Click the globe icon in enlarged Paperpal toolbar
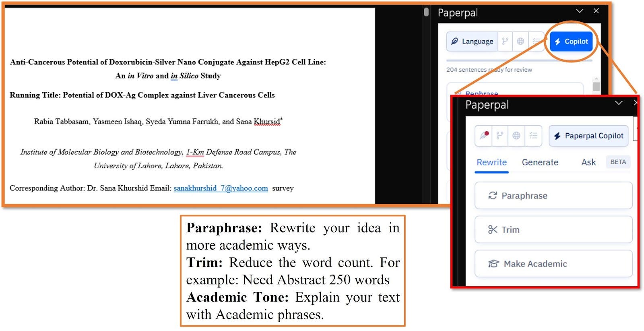 tap(516, 135)
